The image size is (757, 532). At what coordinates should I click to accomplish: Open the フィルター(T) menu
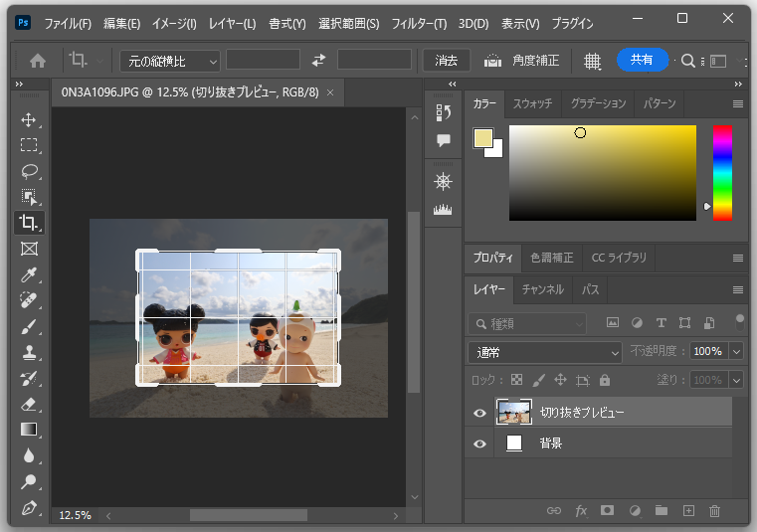pos(419,24)
